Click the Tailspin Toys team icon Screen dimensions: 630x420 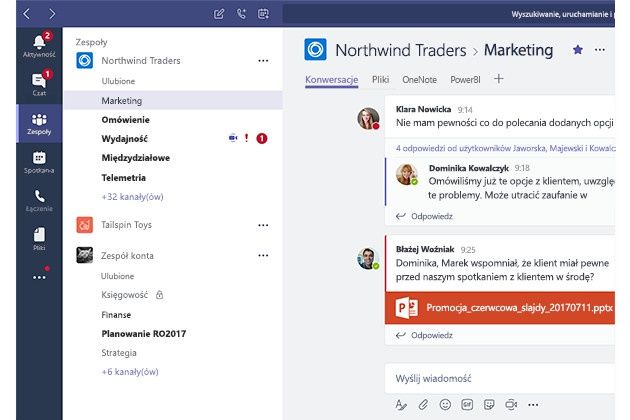tap(84, 225)
